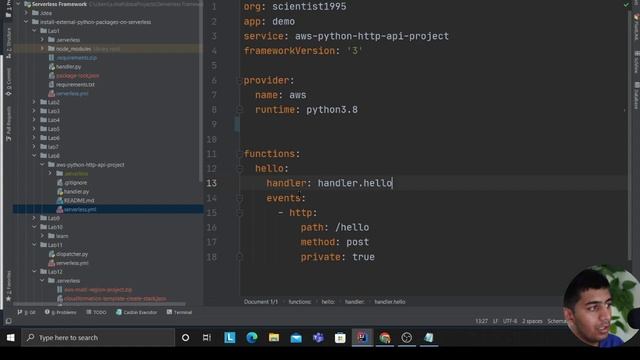Collapse the Serverless Framework project root
Image resolution: width=640 pixels, height=360 pixels.
18,4
